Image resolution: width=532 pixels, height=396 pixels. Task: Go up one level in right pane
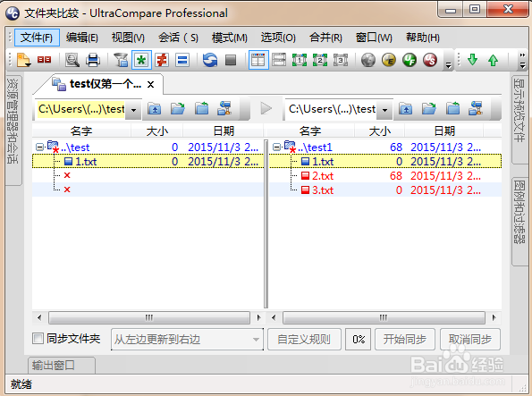[405, 109]
